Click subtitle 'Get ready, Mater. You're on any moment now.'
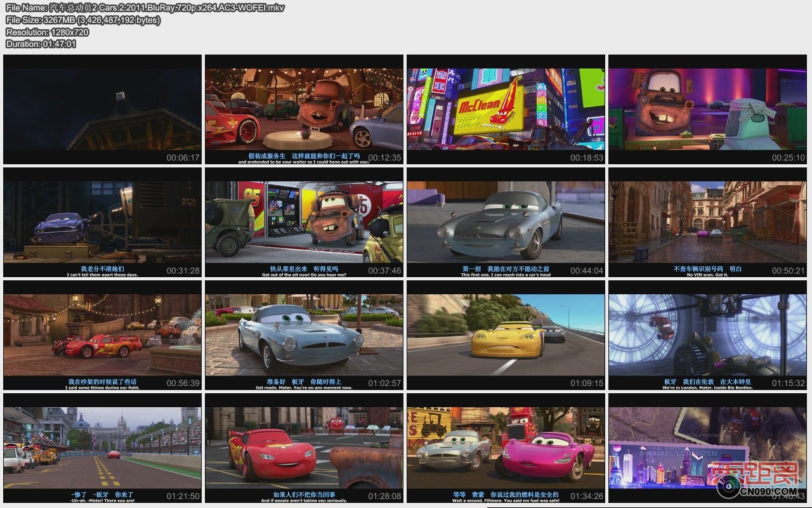 [304, 388]
